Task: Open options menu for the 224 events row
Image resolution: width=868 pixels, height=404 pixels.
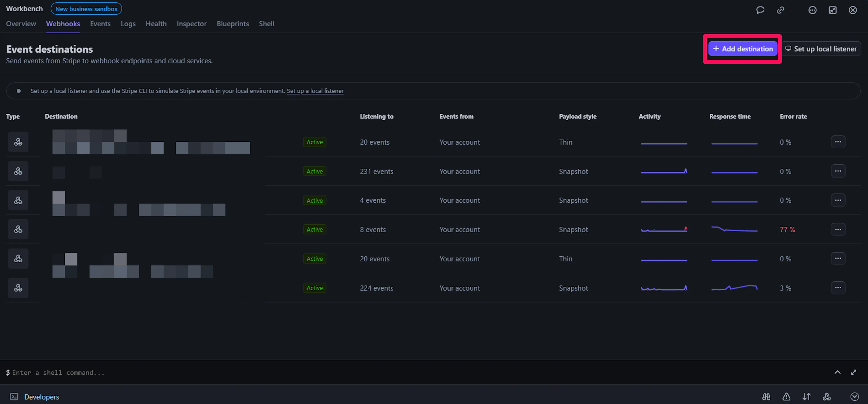Action: pos(838,288)
